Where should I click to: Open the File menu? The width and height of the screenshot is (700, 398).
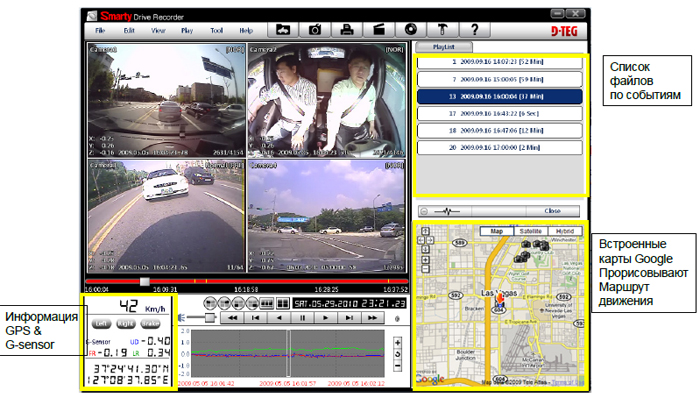100,30
